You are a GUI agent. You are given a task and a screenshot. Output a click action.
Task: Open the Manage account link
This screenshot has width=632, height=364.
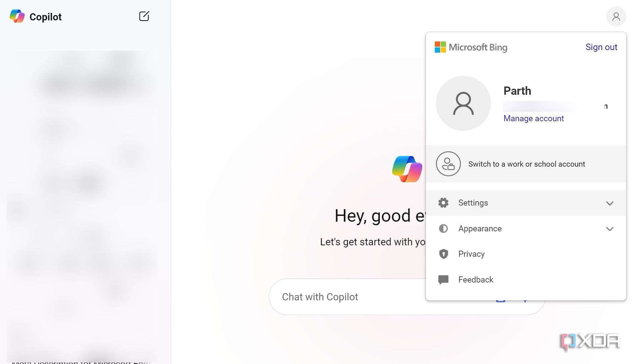pos(534,118)
